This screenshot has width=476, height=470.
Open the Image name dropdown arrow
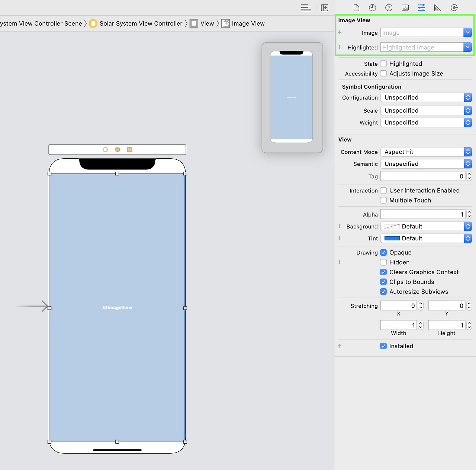(468, 33)
